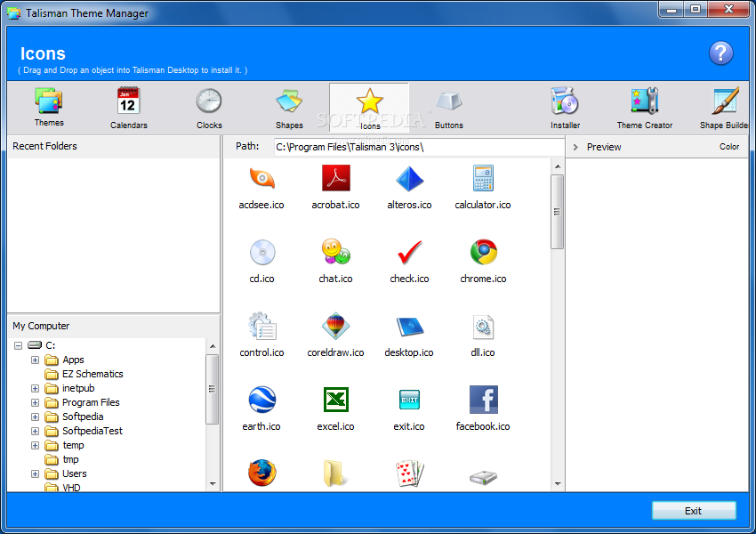Viewport: 756px width, 534px height.
Task: Open the Themes section
Action: point(49,108)
